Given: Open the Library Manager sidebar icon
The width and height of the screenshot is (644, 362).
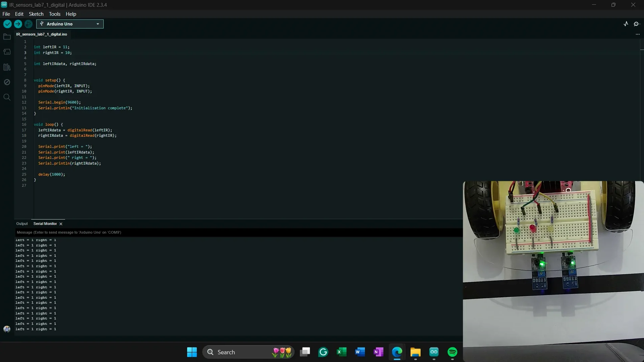Looking at the screenshot, I should tap(7, 67).
